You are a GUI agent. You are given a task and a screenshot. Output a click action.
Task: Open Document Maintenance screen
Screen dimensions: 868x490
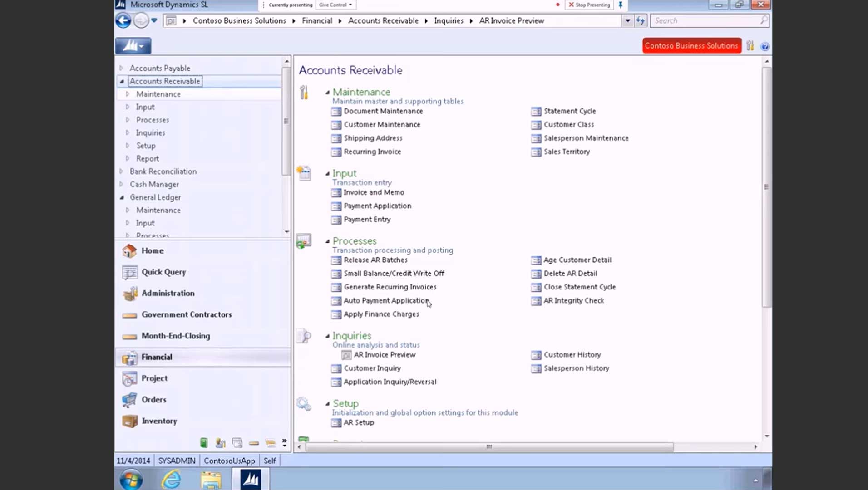click(383, 111)
